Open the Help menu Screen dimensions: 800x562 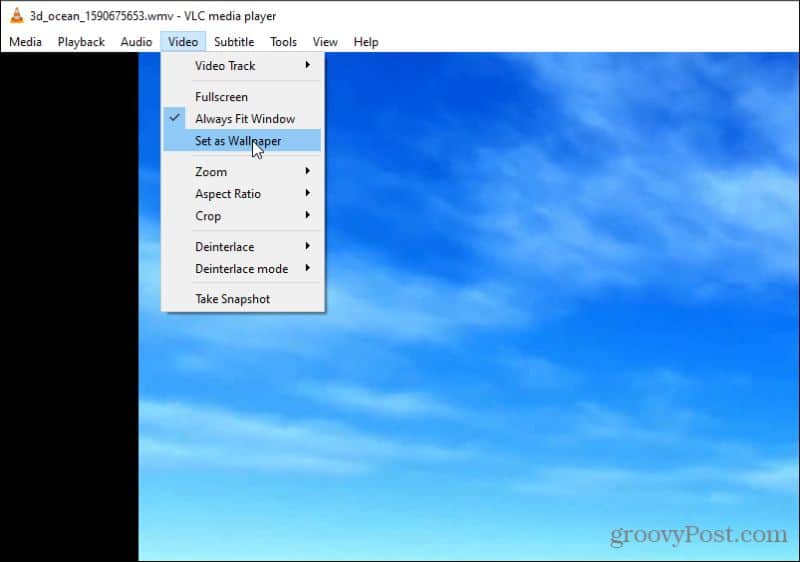pyautogui.click(x=366, y=42)
